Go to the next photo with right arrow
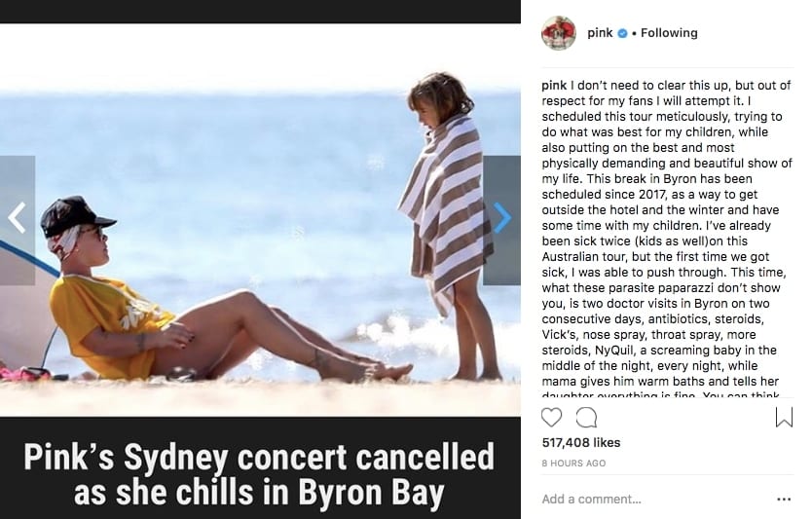 [501, 218]
